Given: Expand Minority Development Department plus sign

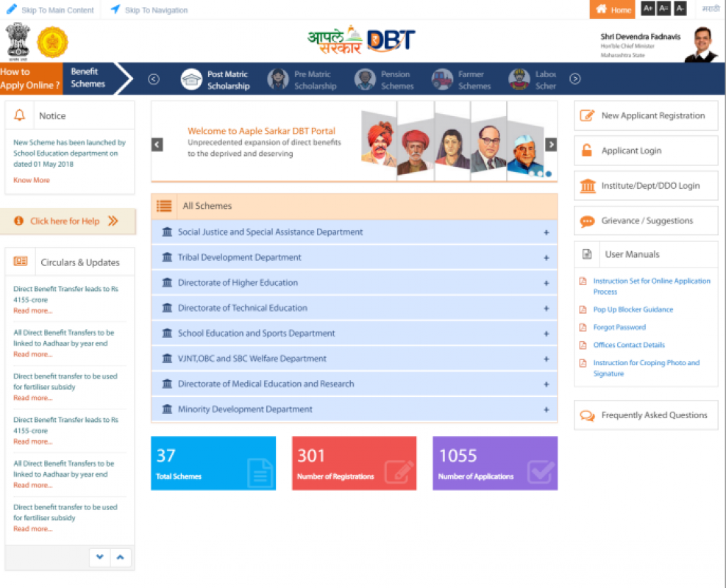Looking at the screenshot, I should pos(546,410).
